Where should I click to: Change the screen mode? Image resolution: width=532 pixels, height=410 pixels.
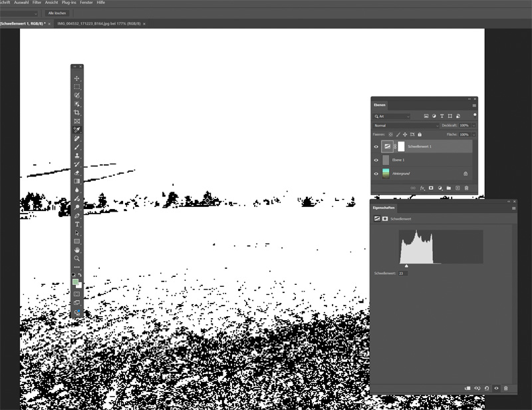click(77, 303)
